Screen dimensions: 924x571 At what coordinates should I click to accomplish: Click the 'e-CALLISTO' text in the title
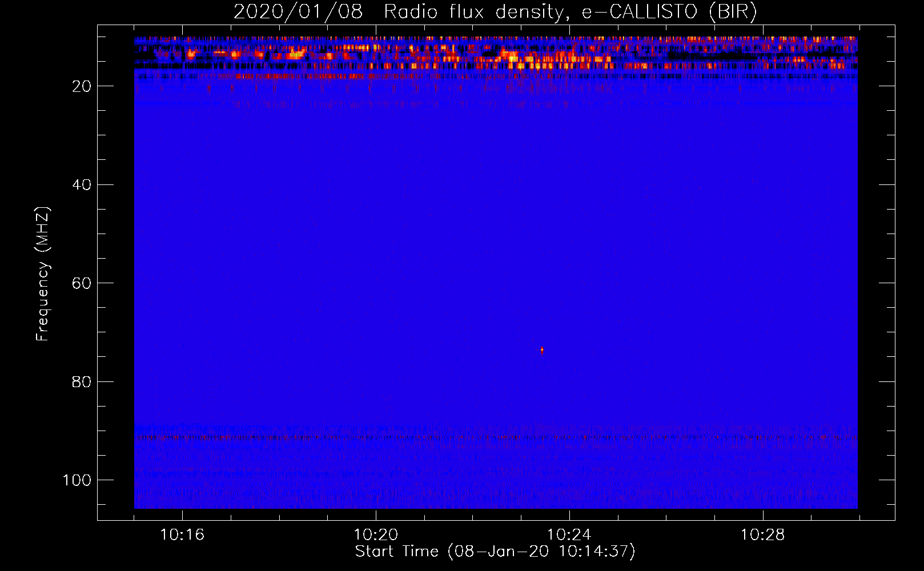click(639, 12)
